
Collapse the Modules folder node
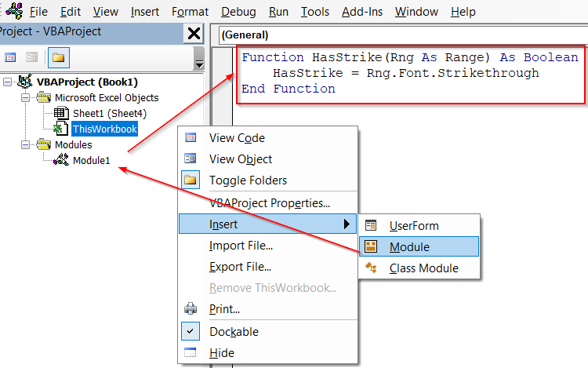tap(25, 145)
